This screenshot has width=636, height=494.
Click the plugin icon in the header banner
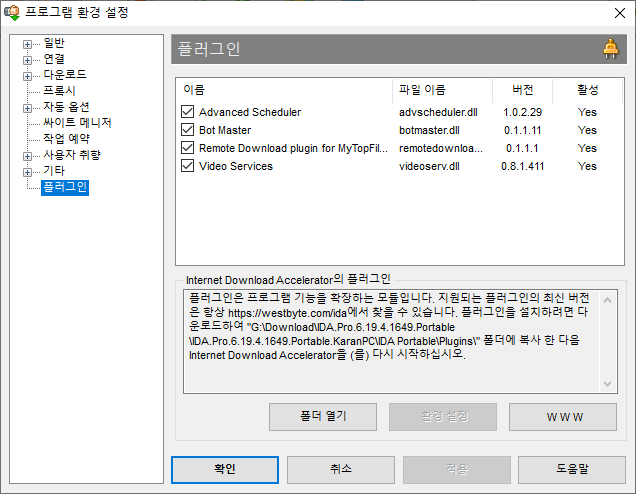[610, 49]
